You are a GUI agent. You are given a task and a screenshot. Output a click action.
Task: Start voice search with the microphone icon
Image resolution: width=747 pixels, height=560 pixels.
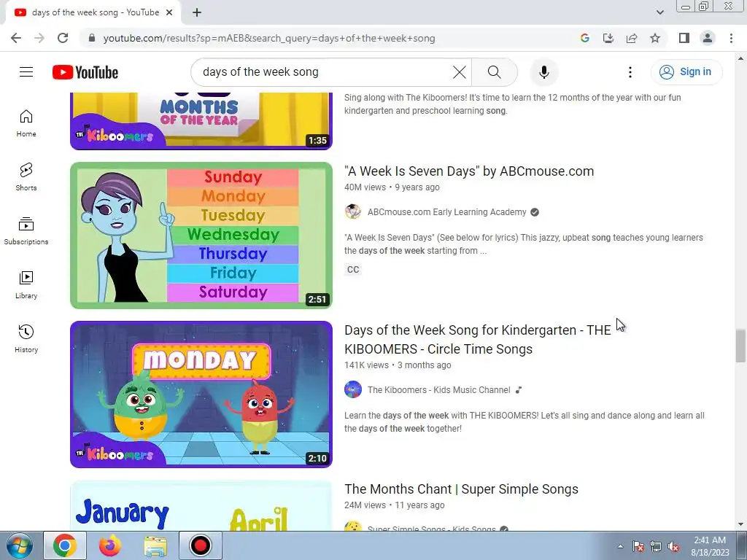point(543,72)
